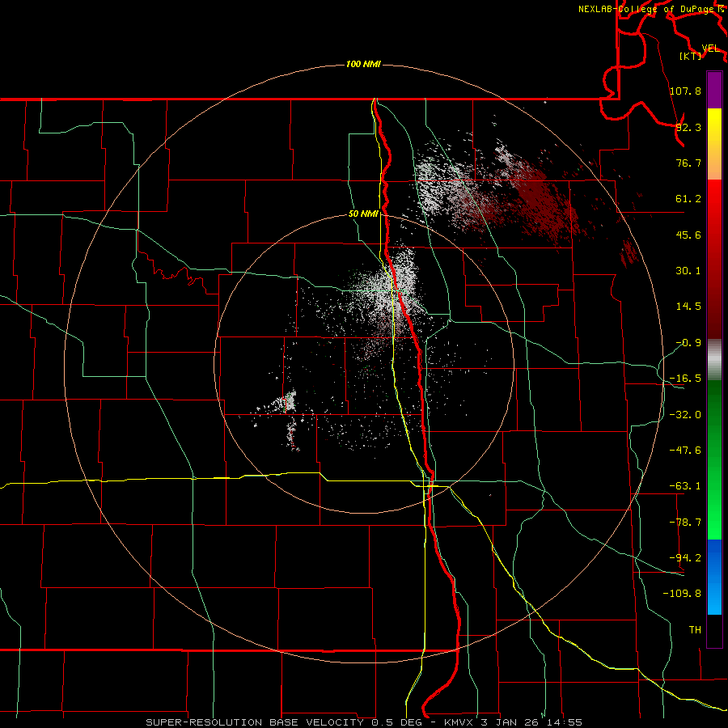Click the TH threshold label
This screenshot has width=728, height=728.
695,629
